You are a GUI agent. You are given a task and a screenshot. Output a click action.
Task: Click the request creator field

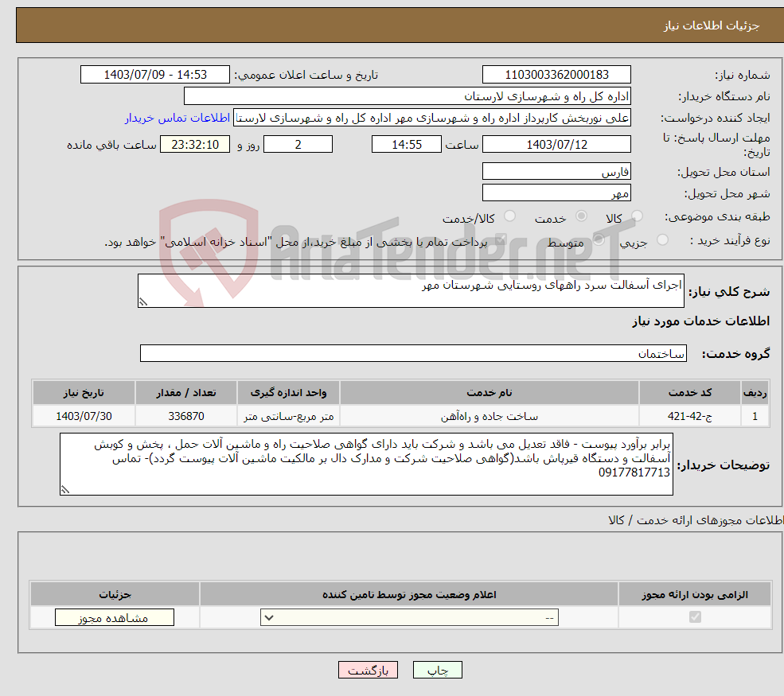(x=432, y=118)
